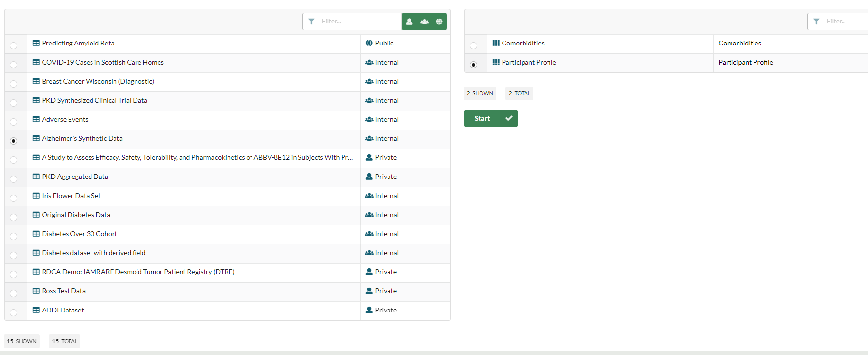
Task: Filter datasets by internal group icon
Action: click(x=424, y=22)
